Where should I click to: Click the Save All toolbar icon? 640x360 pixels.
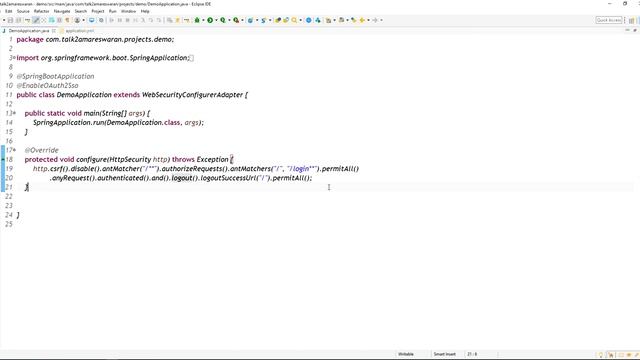(x=19, y=20)
